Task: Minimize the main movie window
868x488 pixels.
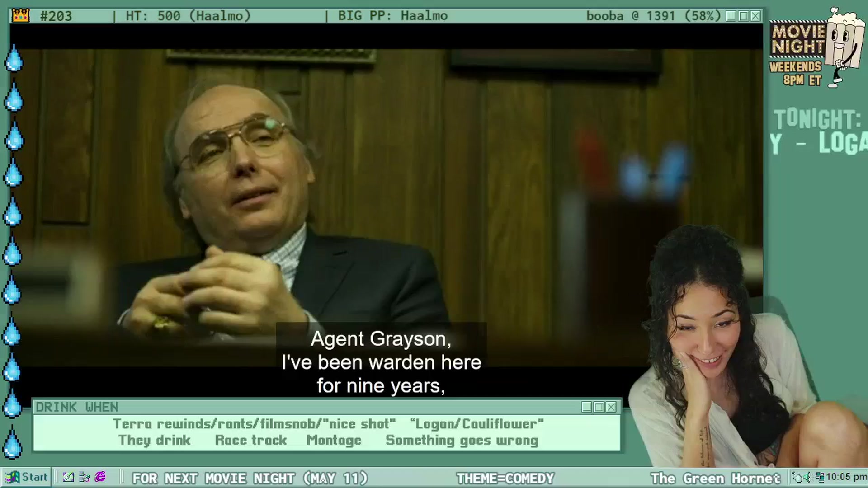Action: click(x=731, y=16)
